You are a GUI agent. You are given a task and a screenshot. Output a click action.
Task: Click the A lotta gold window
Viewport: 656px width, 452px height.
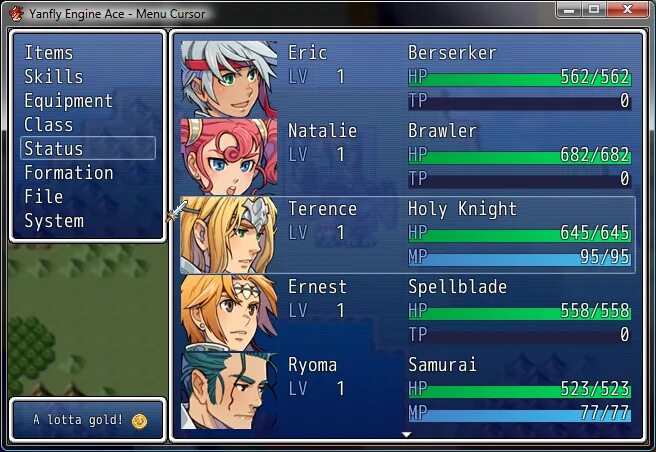pos(88,420)
